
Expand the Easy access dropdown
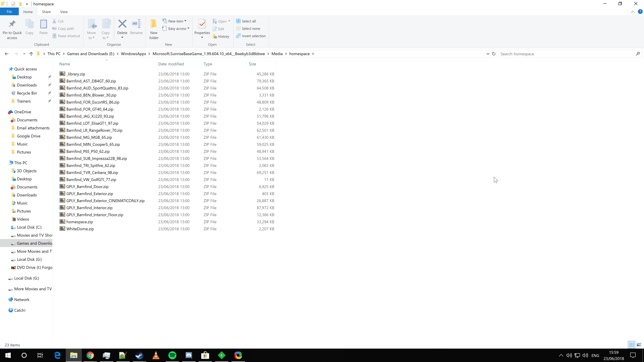(175, 28)
